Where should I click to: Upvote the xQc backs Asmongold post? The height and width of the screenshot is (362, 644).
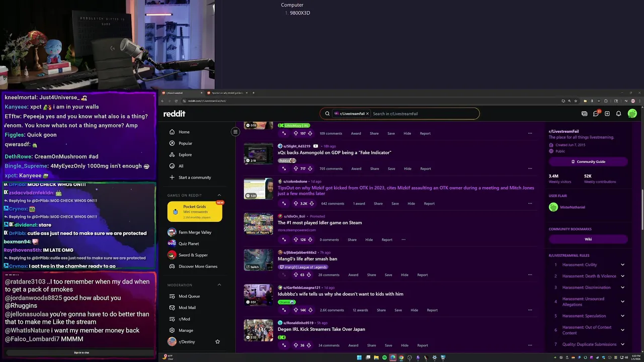pyautogui.click(x=295, y=168)
